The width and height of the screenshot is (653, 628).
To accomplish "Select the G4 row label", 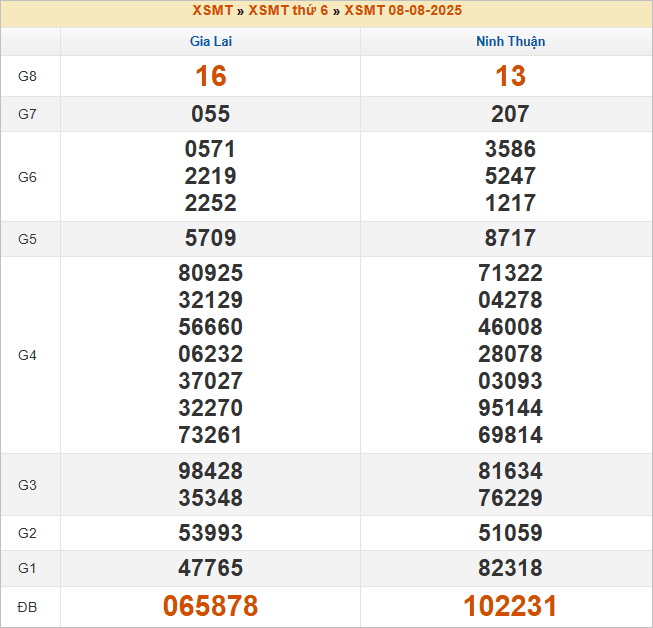I will [x=27, y=355].
